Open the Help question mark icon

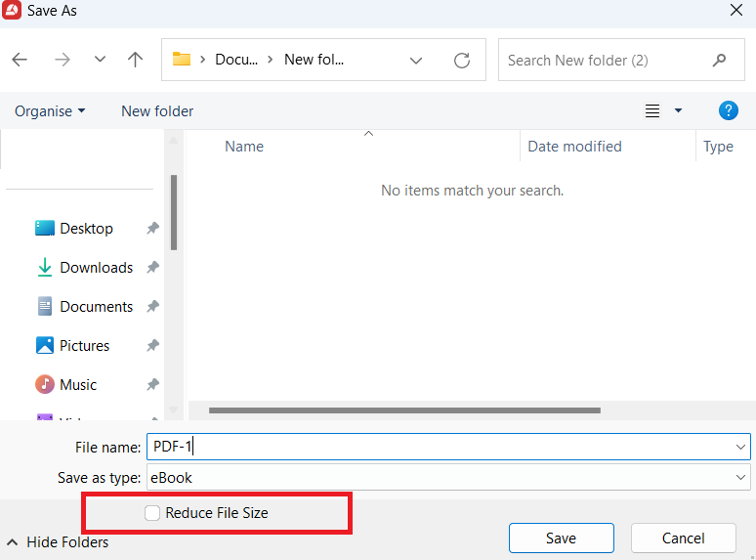tap(728, 110)
